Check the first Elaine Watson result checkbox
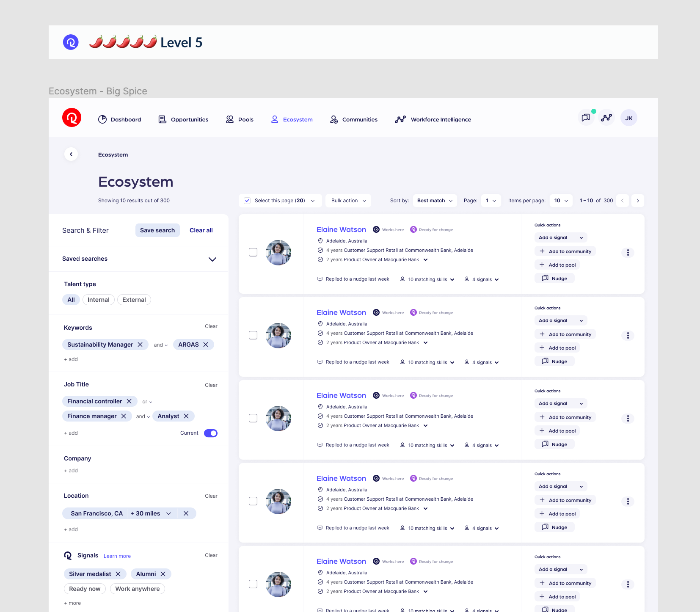 [x=253, y=252]
